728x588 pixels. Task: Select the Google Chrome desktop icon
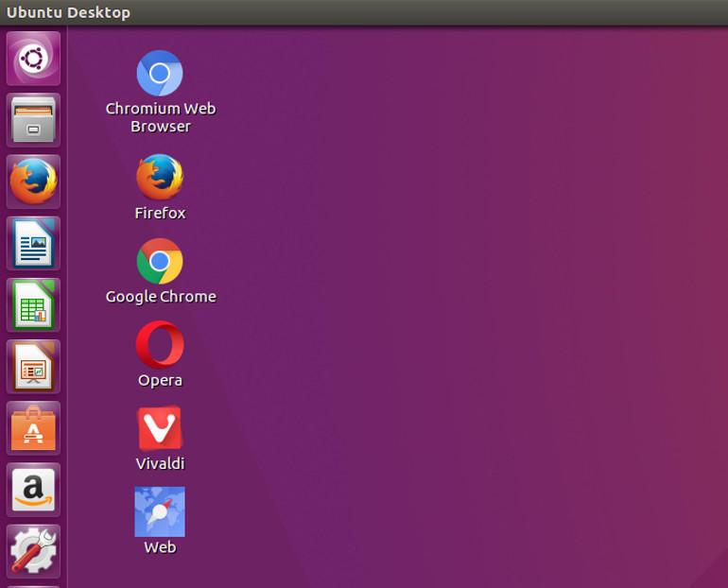[160, 261]
